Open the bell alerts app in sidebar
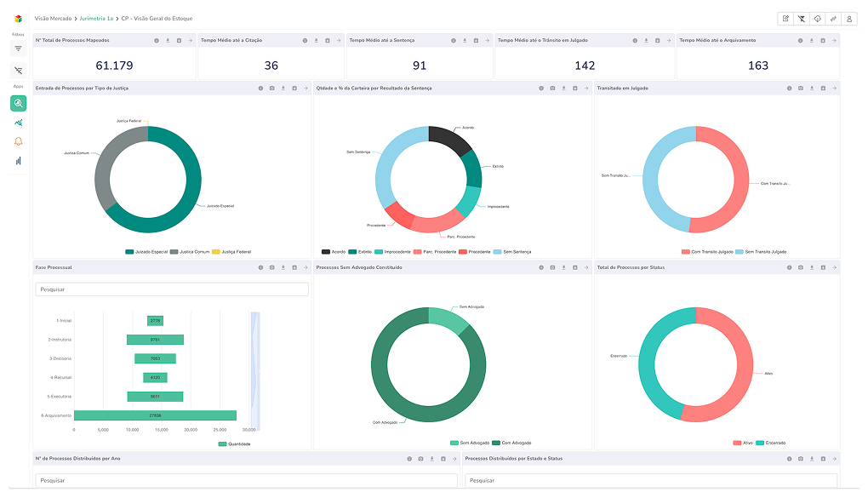This screenshot has height=498, width=868. coord(18,141)
